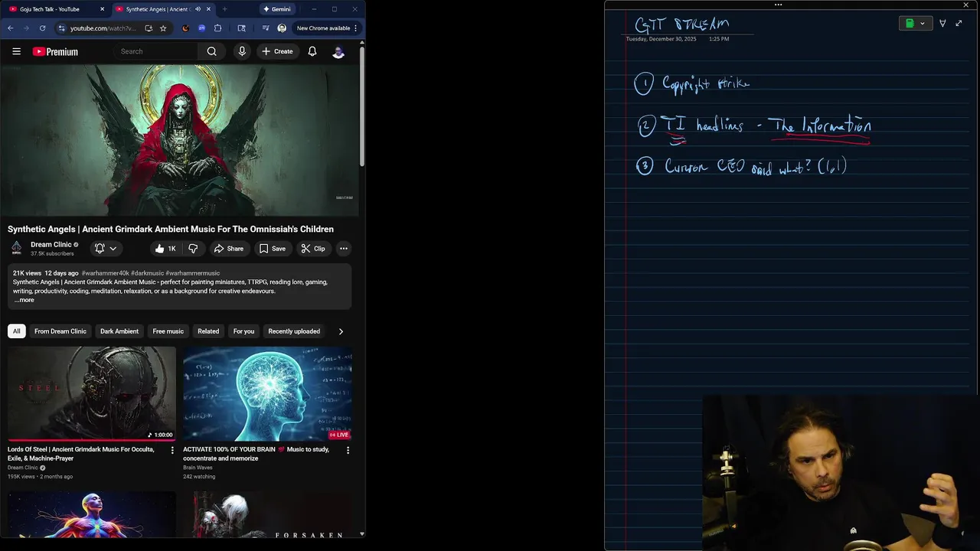Screen dimensions: 980x551
Task: Open new tab in Chrome
Action: pyautogui.click(x=224, y=9)
